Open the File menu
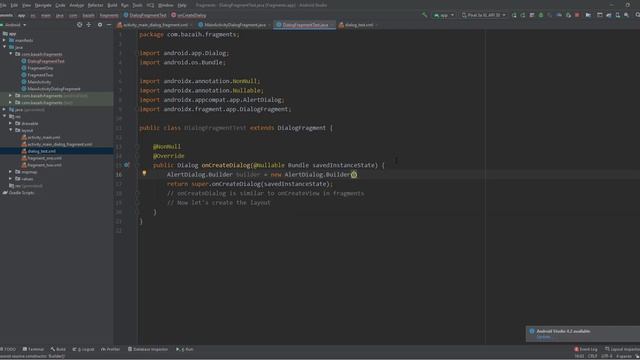The width and height of the screenshot is (640, 360). [3, 5]
